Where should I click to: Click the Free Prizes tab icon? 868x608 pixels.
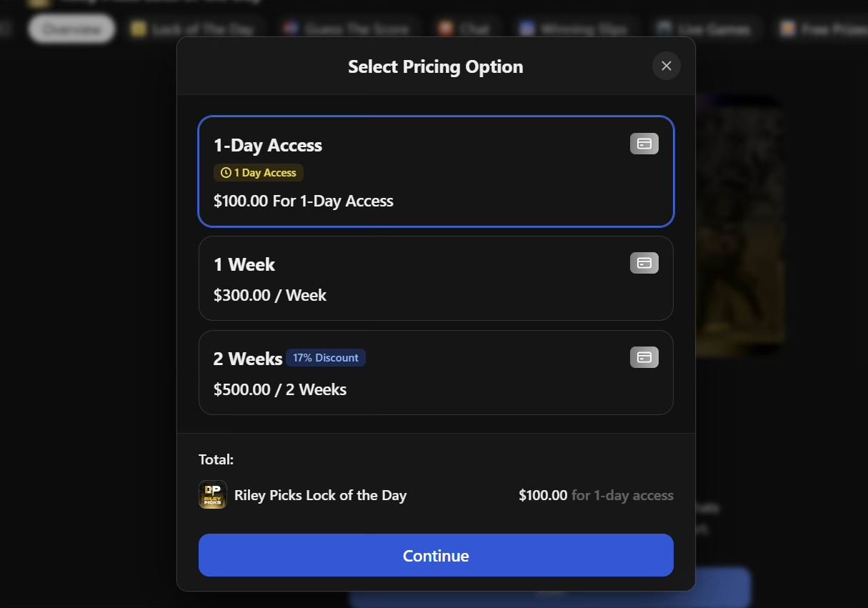pos(789,29)
